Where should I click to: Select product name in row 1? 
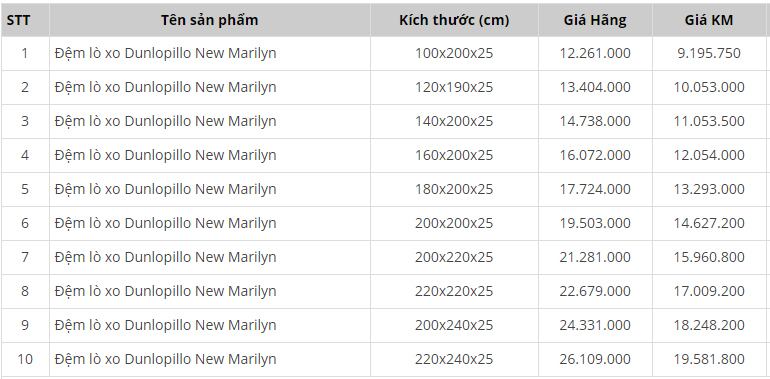(165, 53)
